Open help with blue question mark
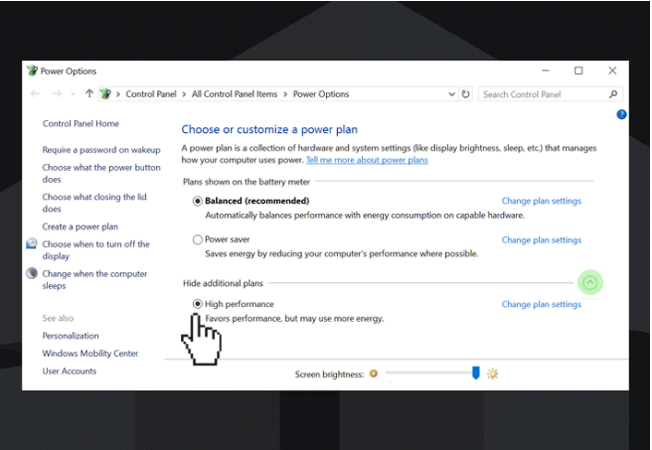Image resolution: width=652 pixels, height=450 pixels. (621, 114)
